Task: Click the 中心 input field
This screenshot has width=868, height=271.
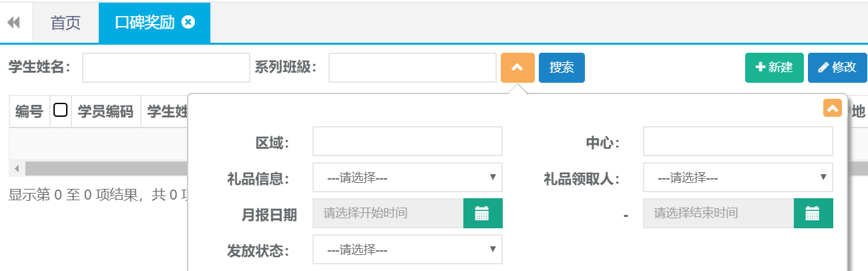Action: 738,142
